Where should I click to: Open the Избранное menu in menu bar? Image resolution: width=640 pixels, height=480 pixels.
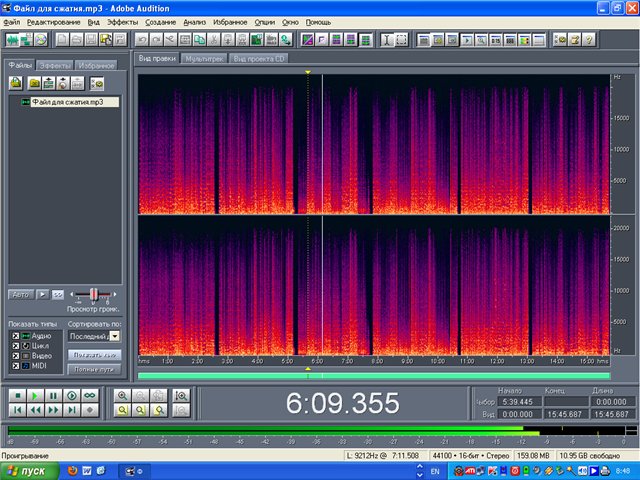pyautogui.click(x=229, y=21)
